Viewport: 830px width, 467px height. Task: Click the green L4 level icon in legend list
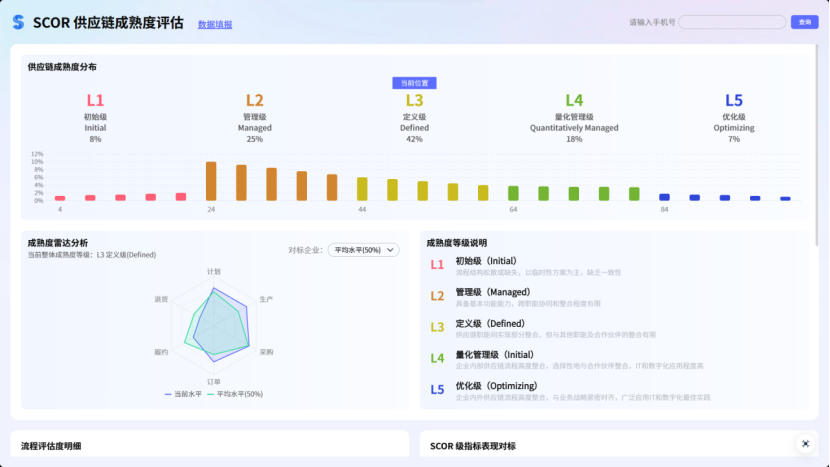click(x=437, y=358)
